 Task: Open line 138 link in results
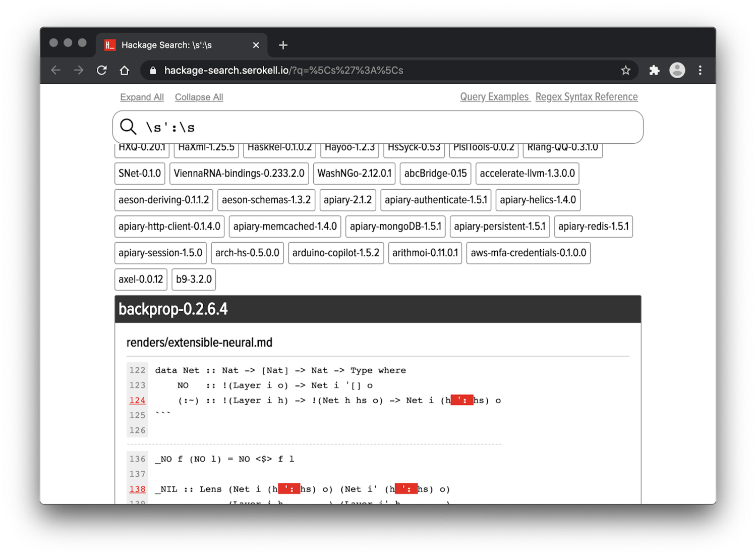tap(137, 489)
